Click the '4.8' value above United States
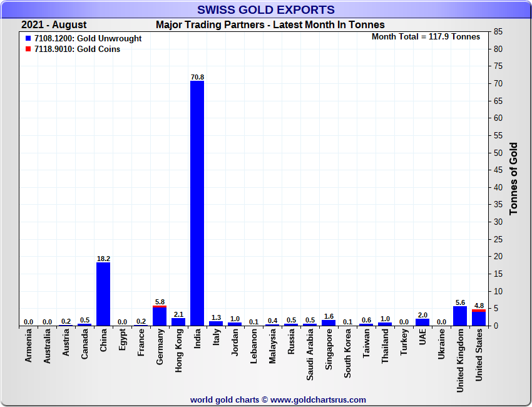 tap(479, 306)
